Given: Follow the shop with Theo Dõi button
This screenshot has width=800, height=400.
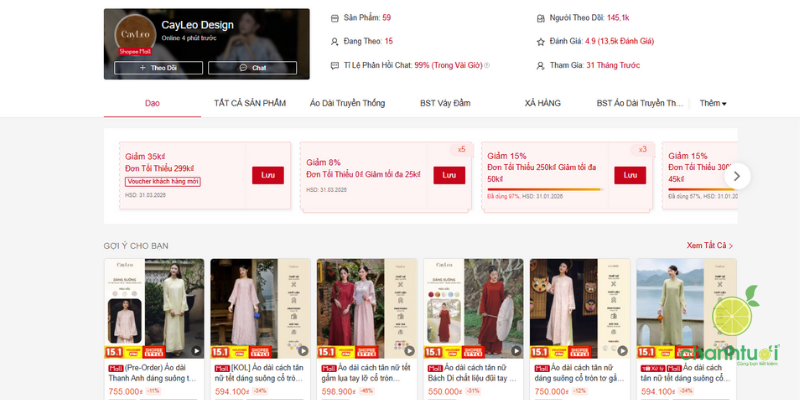Looking at the screenshot, I should (x=157, y=68).
